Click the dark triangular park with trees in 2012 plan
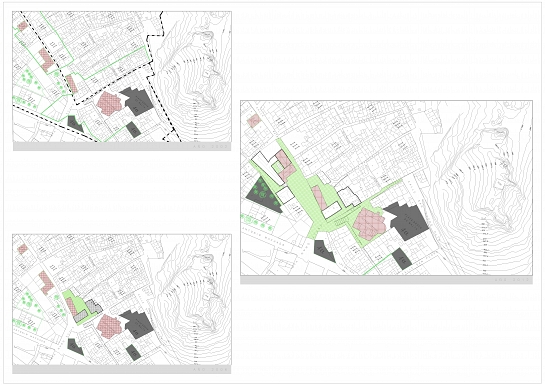Screen dimensions: 545x385 263,196
